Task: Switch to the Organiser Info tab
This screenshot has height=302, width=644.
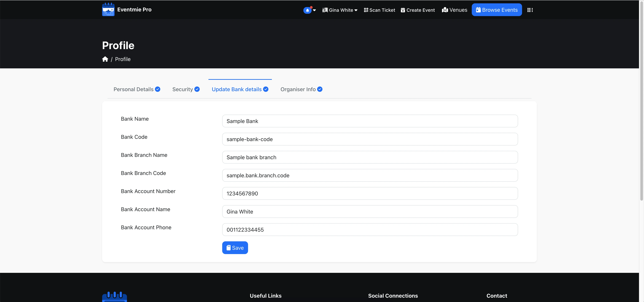Action: [301, 89]
